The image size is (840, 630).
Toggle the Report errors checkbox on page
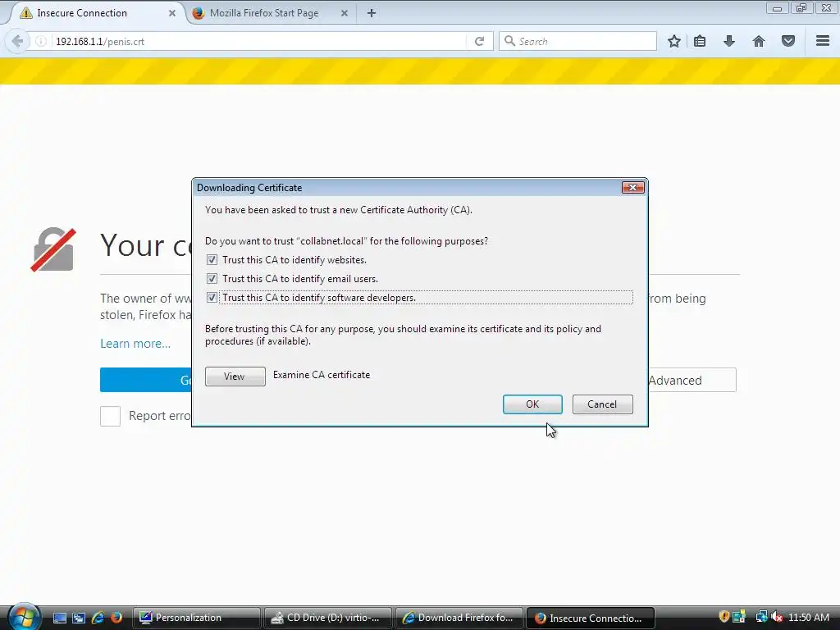click(111, 416)
